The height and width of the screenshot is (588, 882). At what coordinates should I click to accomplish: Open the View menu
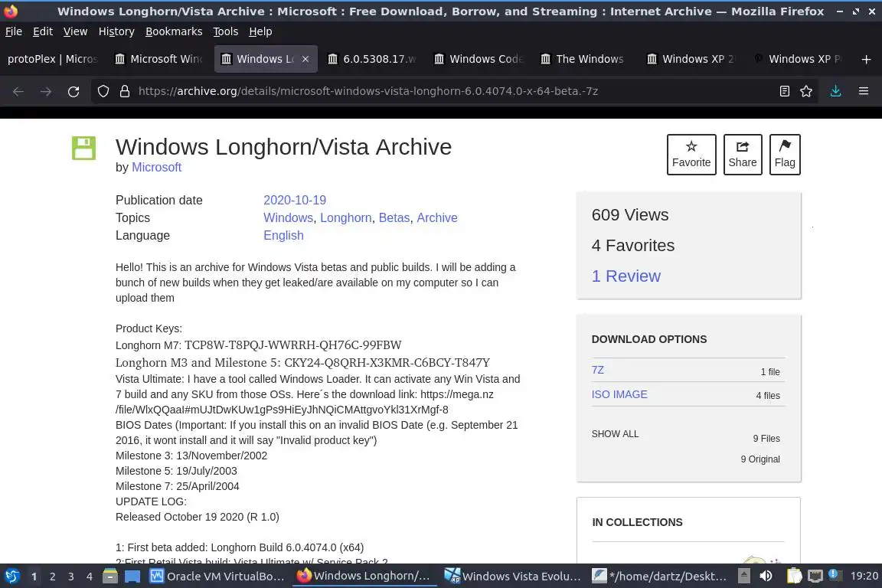[75, 31]
